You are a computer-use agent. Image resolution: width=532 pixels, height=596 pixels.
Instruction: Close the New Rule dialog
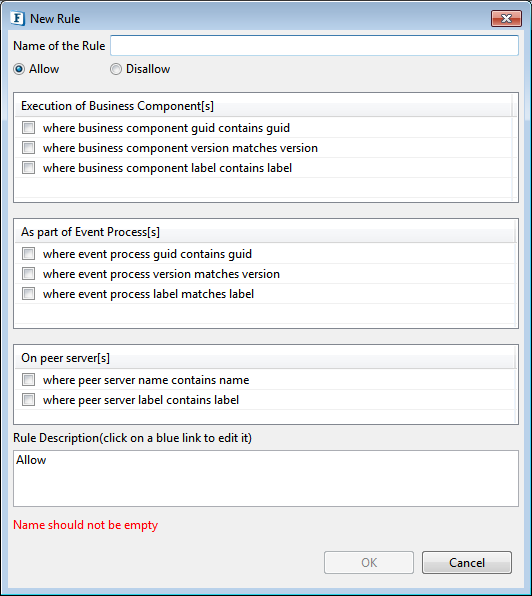[x=506, y=18]
